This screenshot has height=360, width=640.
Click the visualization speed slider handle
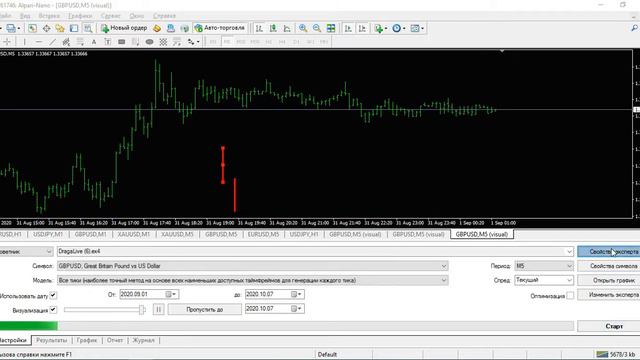pyautogui.click(x=142, y=309)
